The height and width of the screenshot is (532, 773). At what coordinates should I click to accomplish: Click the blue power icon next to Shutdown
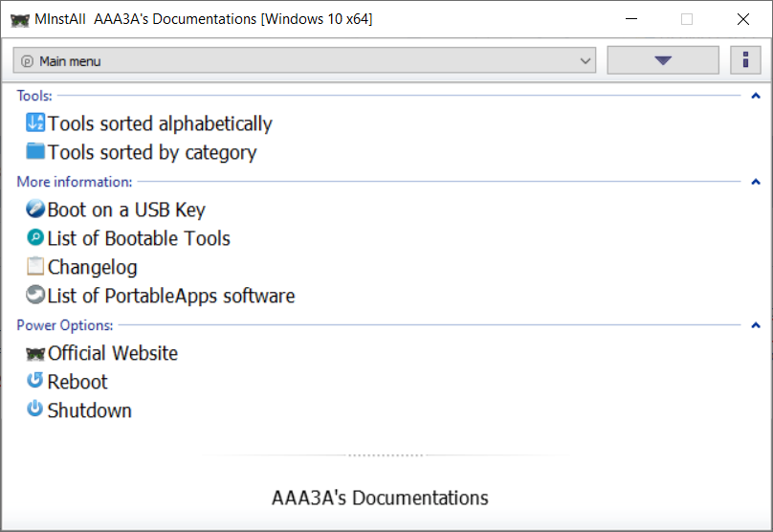tap(35, 409)
